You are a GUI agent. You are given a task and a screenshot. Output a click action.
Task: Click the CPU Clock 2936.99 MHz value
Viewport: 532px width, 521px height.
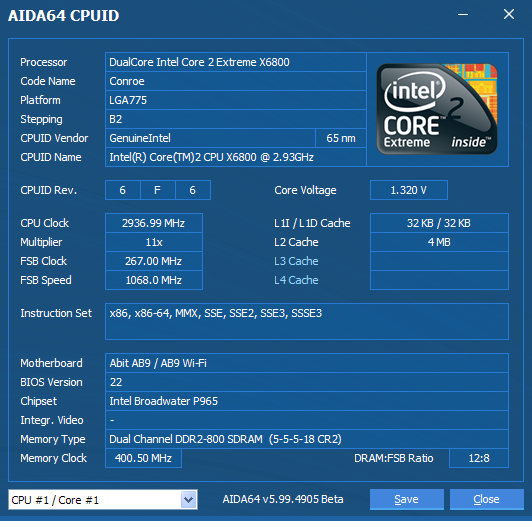pos(154,223)
